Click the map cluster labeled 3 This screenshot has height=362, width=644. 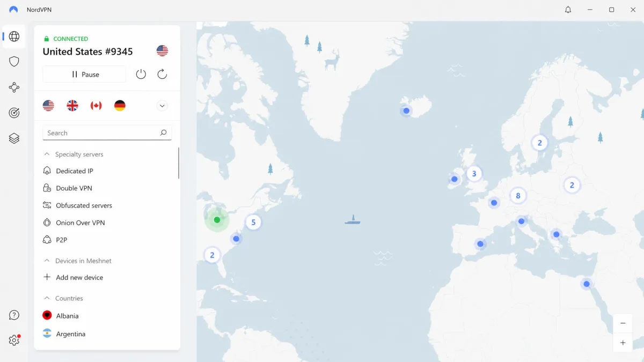point(474,174)
